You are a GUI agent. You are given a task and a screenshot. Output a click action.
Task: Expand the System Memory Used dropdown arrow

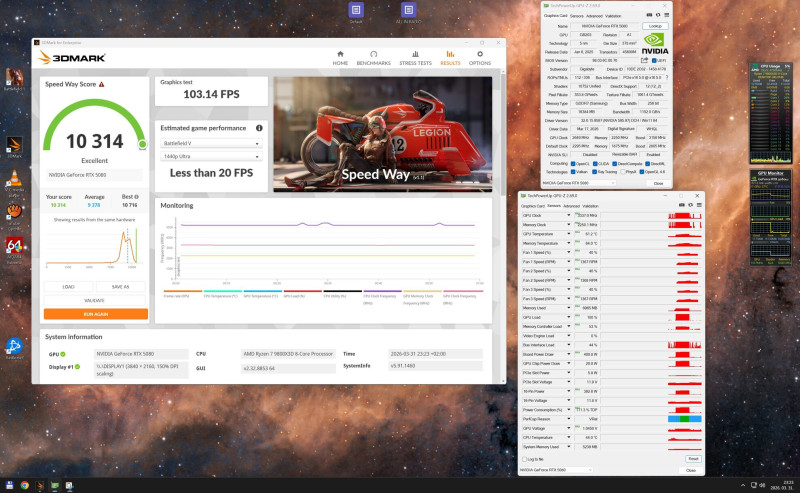[568, 447]
